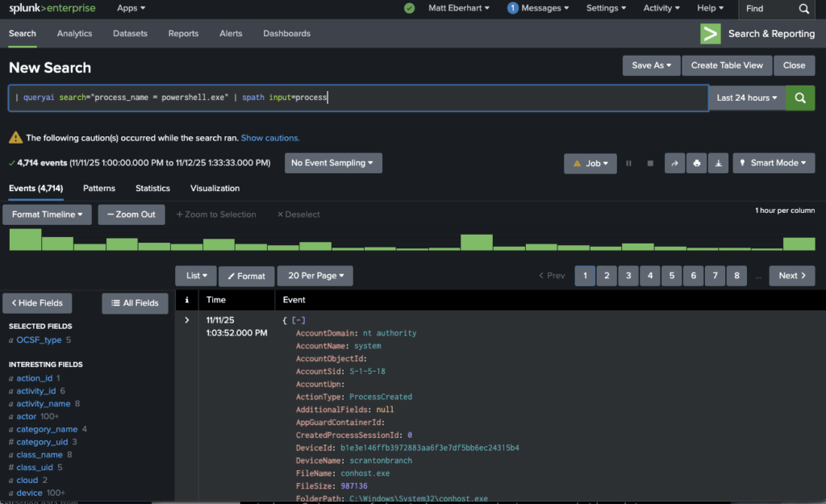This screenshot has width=826, height=504.
Task: Pause the running search job
Action: [628, 163]
